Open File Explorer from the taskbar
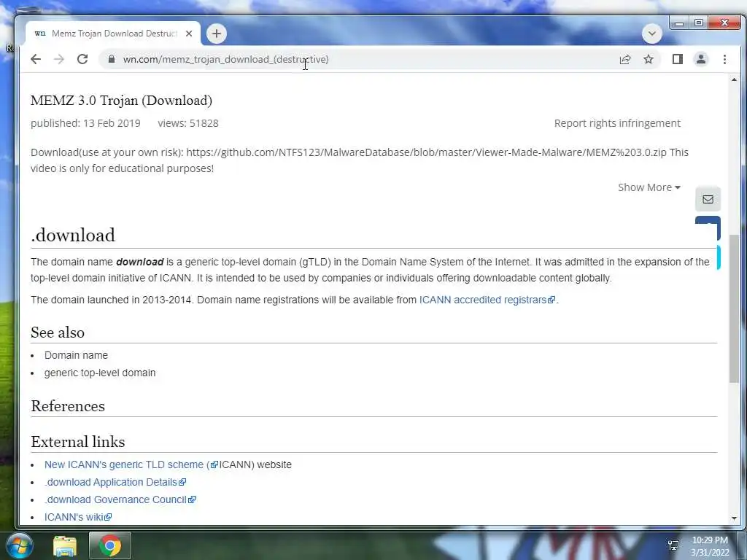The height and width of the screenshot is (560, 747). click(x=65, y=546)
